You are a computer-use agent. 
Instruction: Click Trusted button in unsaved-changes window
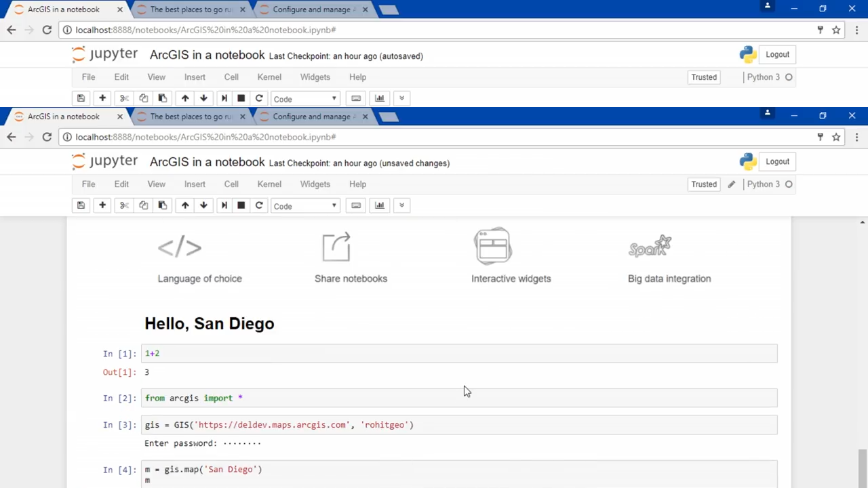(704, 184)
